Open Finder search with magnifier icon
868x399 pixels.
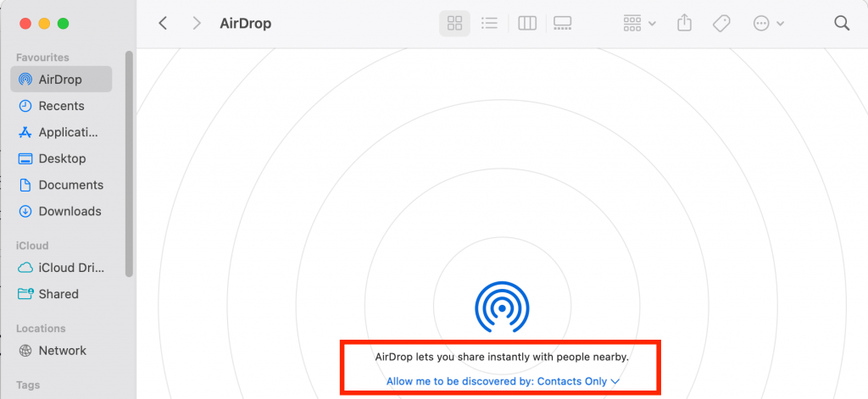coord(842,23)
